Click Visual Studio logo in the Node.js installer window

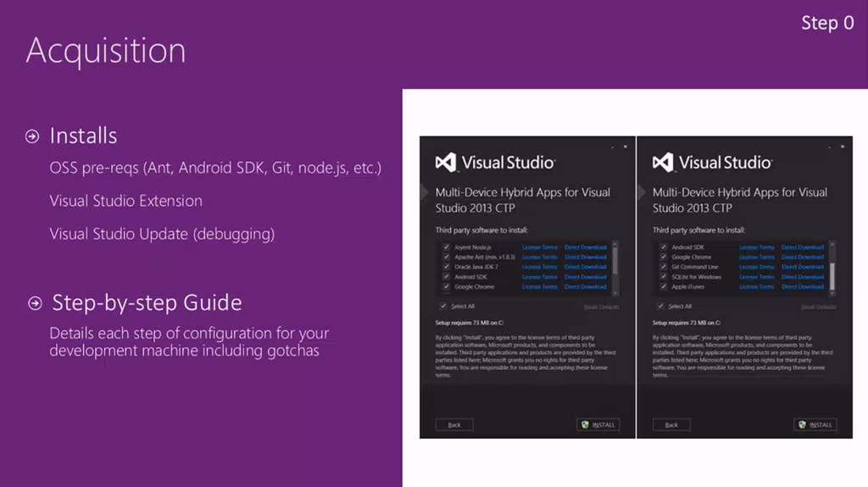click(495, 162)
